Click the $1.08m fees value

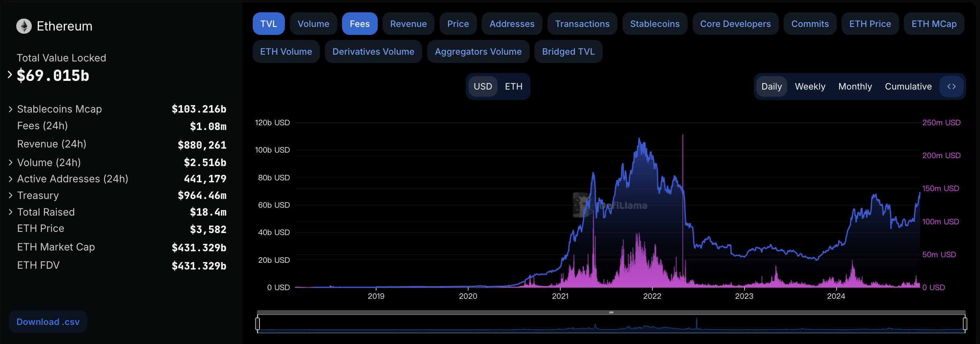click(x=208, y=126)
